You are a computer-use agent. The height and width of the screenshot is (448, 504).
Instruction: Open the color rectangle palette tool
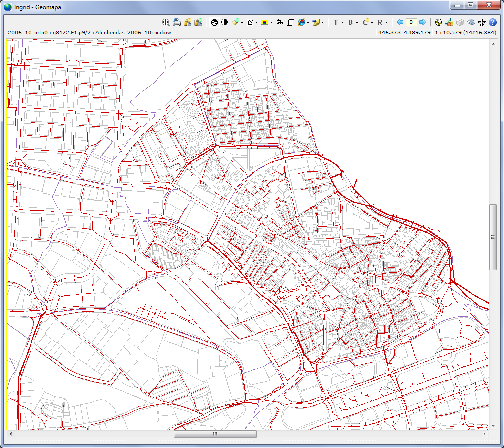[x=266, y=22]
